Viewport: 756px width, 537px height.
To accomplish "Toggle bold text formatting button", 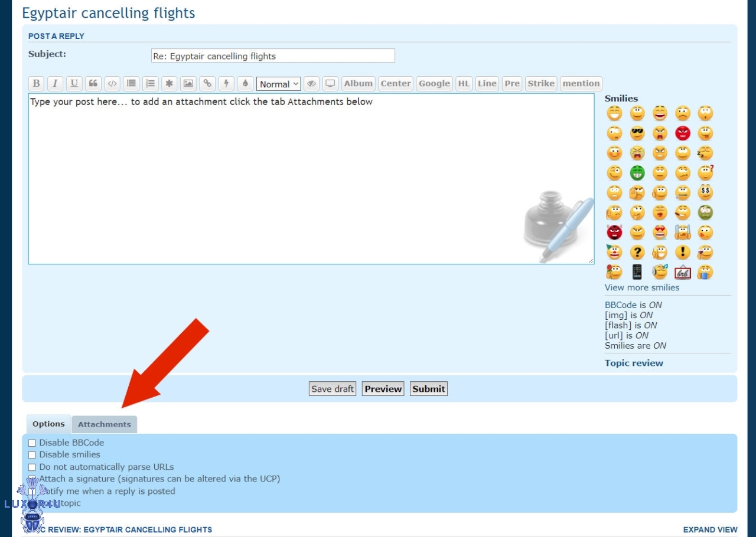I will tap(36, 84).
